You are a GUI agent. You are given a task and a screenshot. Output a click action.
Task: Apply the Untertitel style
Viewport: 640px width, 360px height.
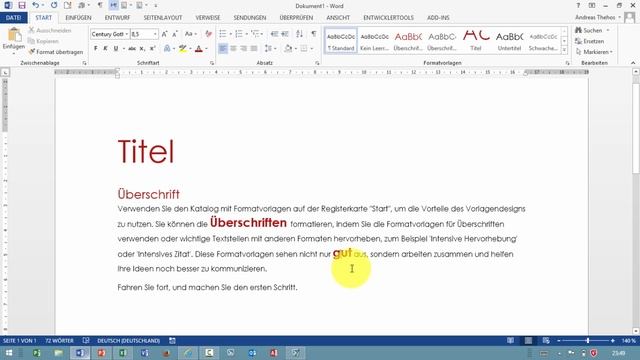[x=509, y=41]
